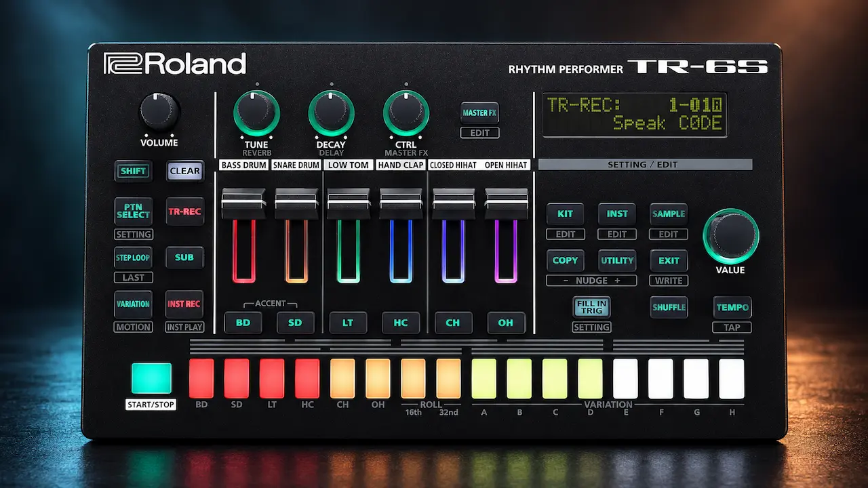
Task: Click the SNARE DRUM fader cap
Action: [296, 203]
